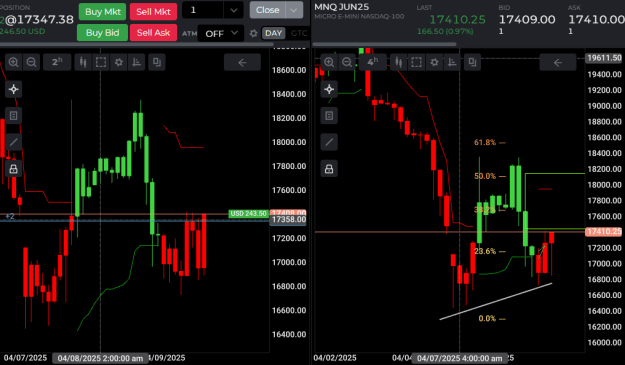Open the data box icon on left chart
The height and width of the screenshot is (365, 625).
[14, 116]
